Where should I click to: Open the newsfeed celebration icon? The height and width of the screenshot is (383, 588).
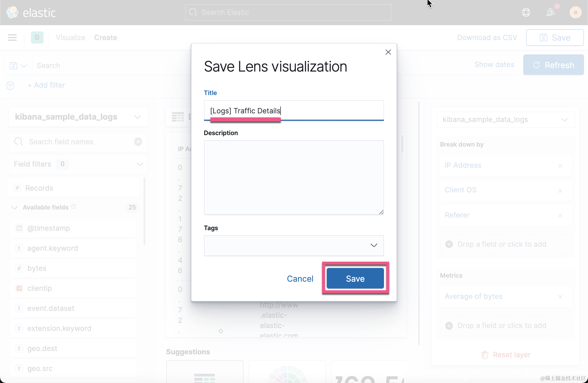[x=551, y=12]
